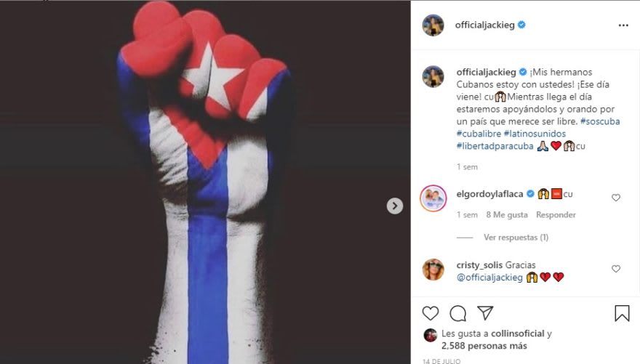Save the post with the bookmark icon
This screenshot has height=364, width=640.
[x=622, y=313]
